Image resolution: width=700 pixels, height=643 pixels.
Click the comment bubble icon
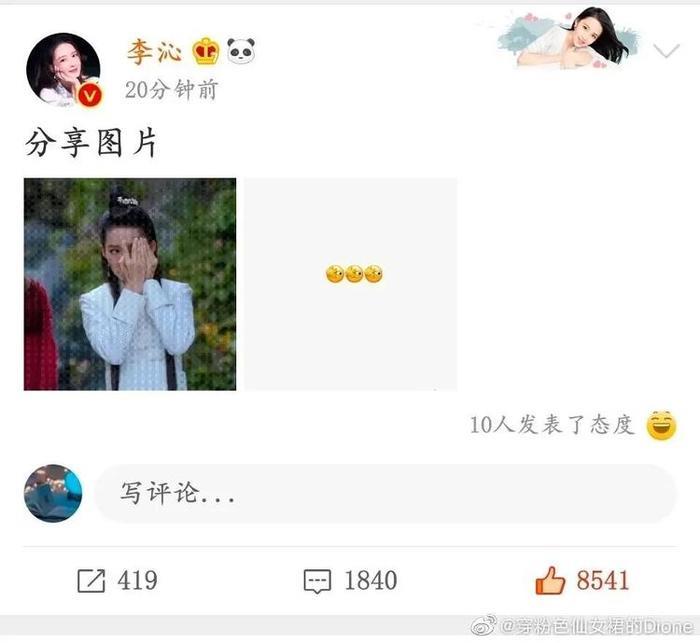[317, 581]
